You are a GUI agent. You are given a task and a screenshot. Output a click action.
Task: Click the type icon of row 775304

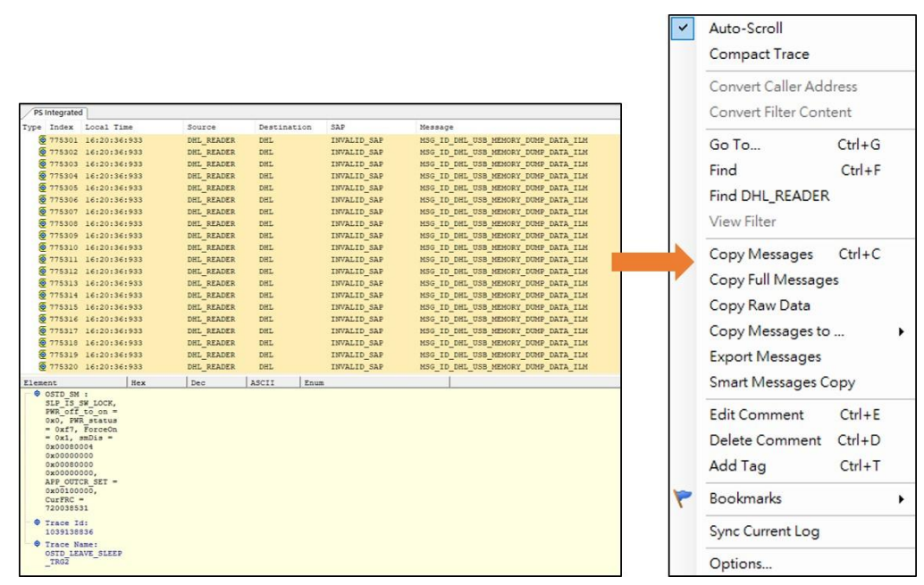click(x=42, y=176)
